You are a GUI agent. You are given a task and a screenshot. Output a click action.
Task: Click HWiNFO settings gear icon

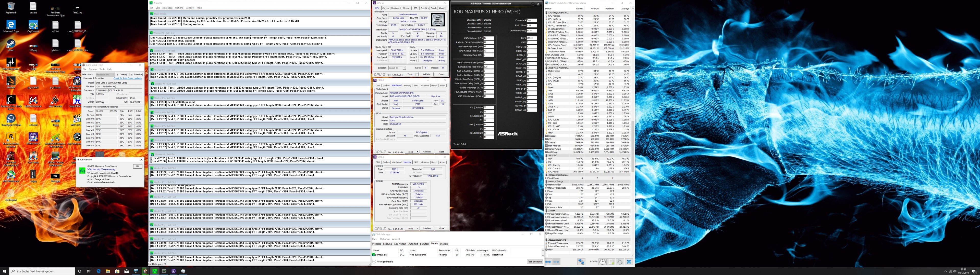pos(620,262)
